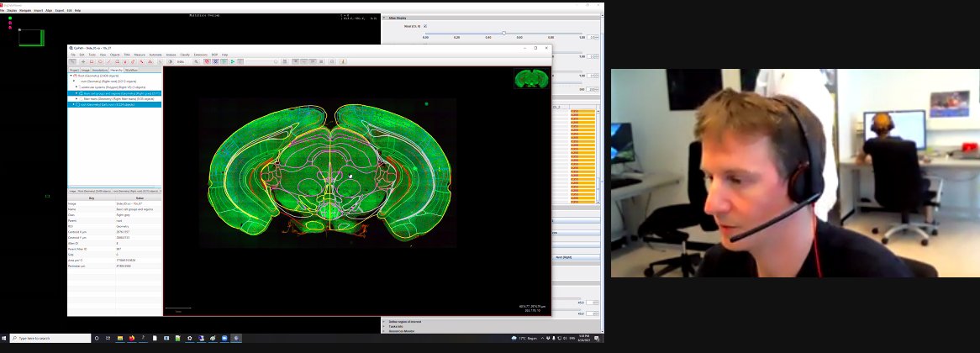Click the taskbar search box

tap(50, 338)
